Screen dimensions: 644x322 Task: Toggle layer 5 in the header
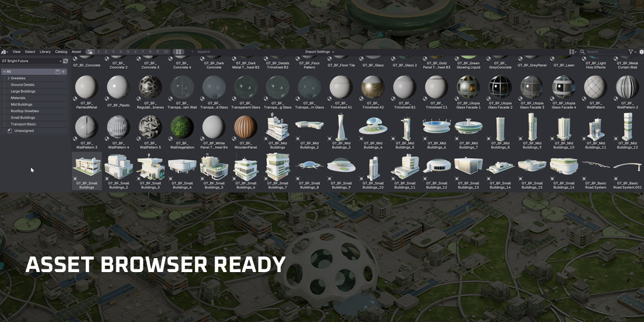(128, 52)
